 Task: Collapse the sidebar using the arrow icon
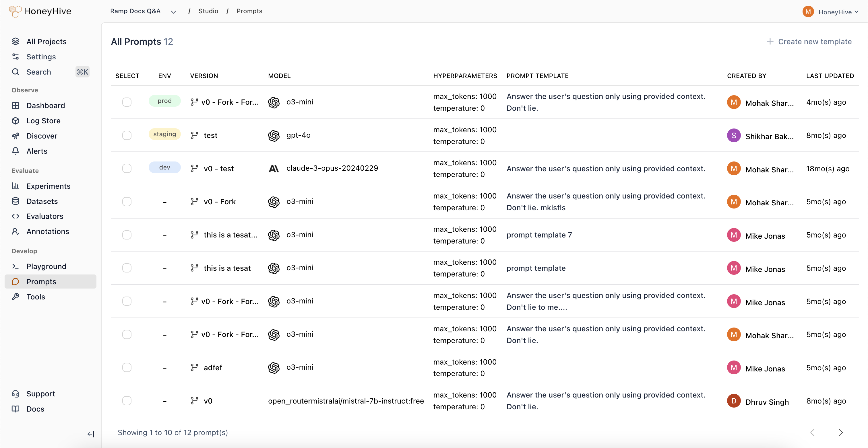(x=91, y=434)
